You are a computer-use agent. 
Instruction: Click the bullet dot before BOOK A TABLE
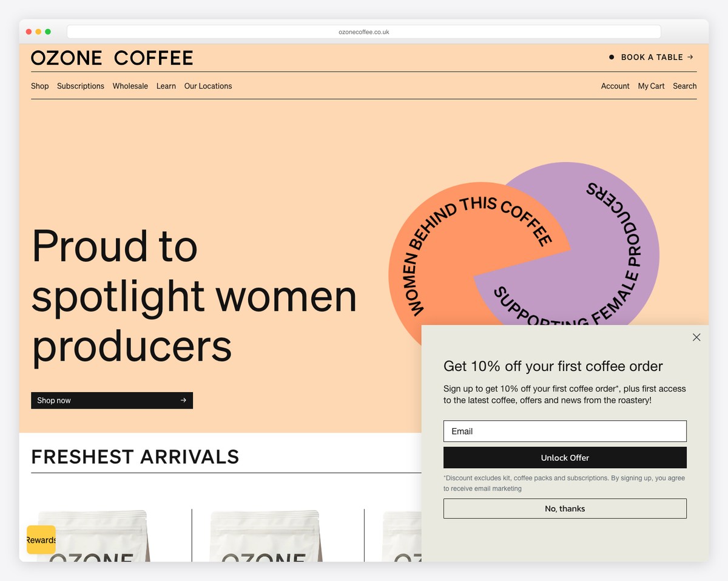tap(611, 56)
